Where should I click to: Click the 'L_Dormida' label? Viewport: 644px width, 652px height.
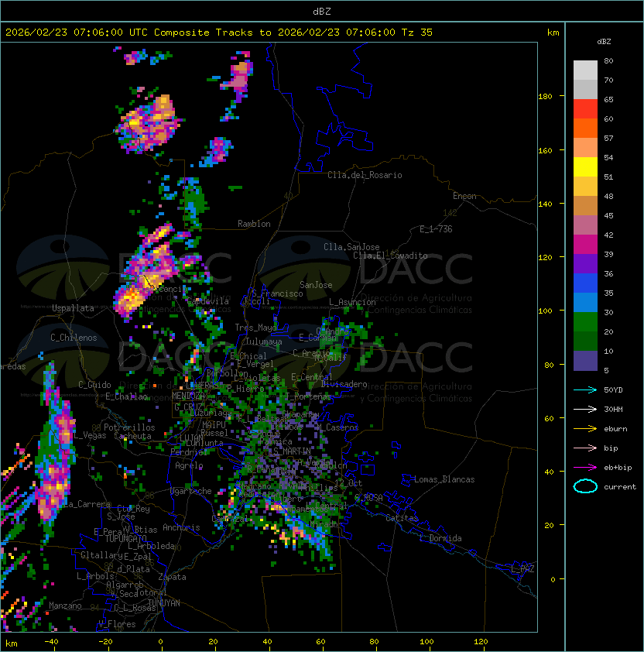(440, 538)
